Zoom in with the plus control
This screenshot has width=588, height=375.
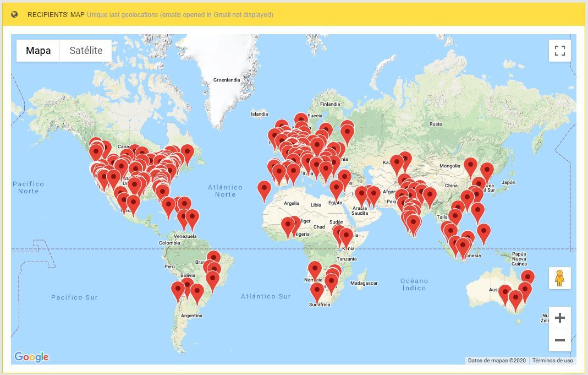pos(559,318)
